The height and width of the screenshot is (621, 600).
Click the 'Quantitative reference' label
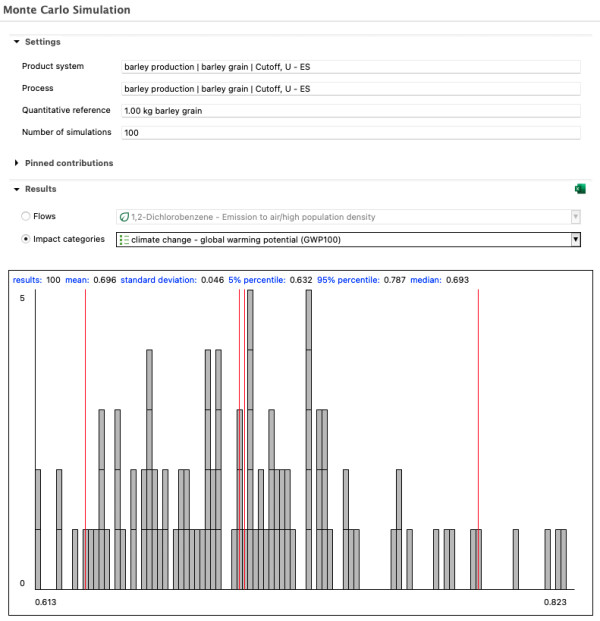pos(66,110)
